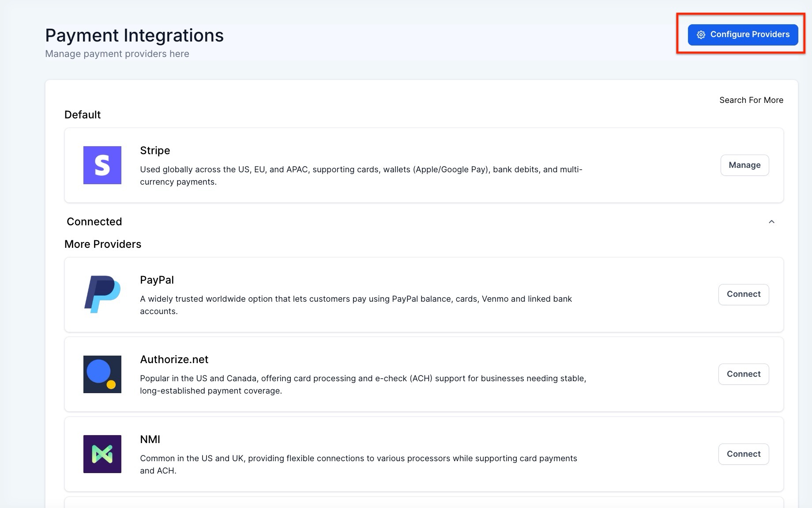Image resolution: width=812 pixels, height=508 pixels.
Task: Open the Search For More link
Action: 751,100
